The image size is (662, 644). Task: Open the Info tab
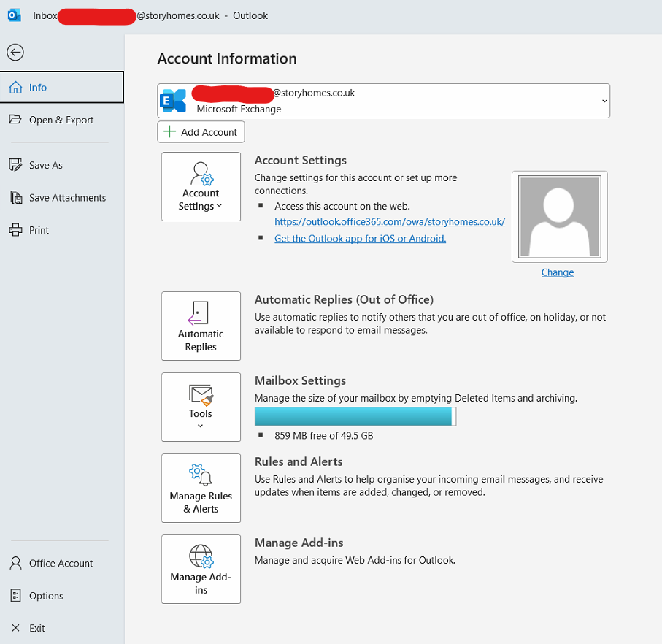coord(61,87)
